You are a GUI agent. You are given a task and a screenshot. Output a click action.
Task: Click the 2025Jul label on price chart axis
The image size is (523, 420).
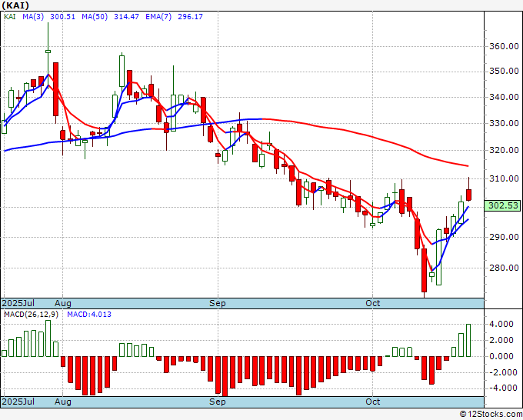(x=18, y=303)
